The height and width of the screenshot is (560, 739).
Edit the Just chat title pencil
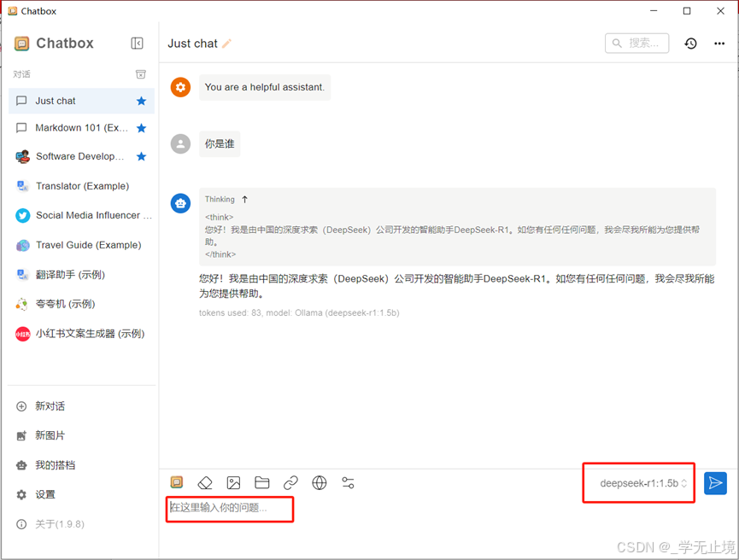[226, 44]
